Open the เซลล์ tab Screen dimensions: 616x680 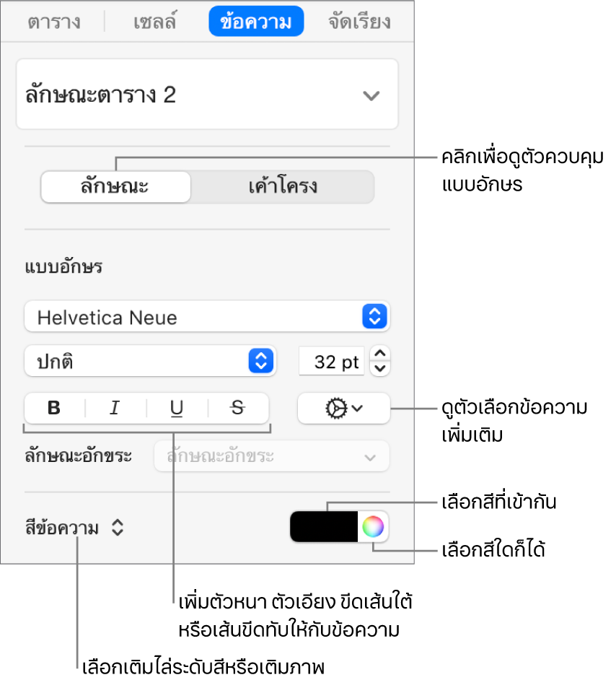154,22
